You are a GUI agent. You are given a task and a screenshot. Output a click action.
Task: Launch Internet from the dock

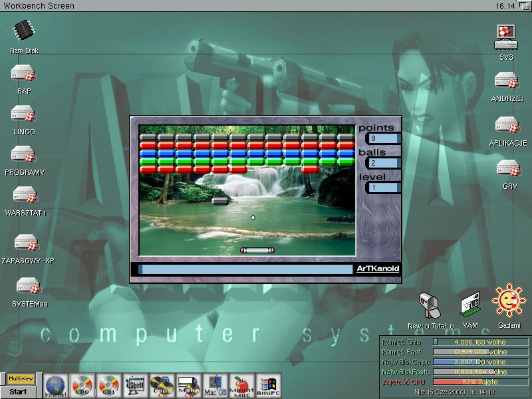click(x=56, y=386)
